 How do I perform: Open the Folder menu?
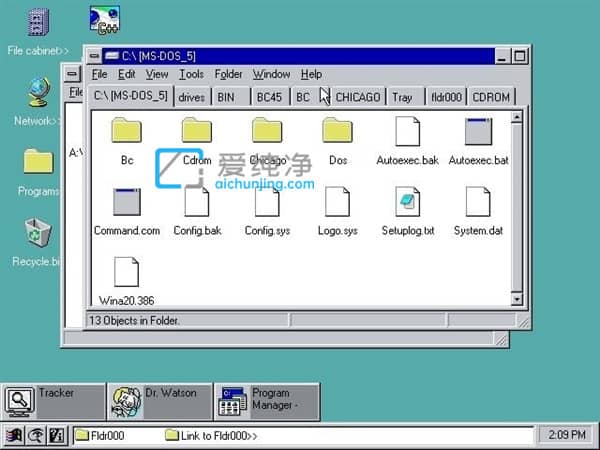point(228,74)
